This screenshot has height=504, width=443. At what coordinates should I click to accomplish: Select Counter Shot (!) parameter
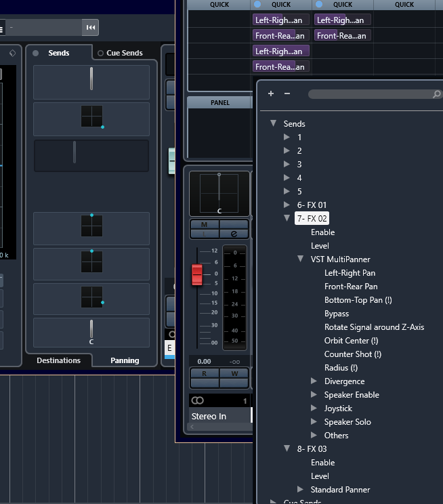point(353,354)
